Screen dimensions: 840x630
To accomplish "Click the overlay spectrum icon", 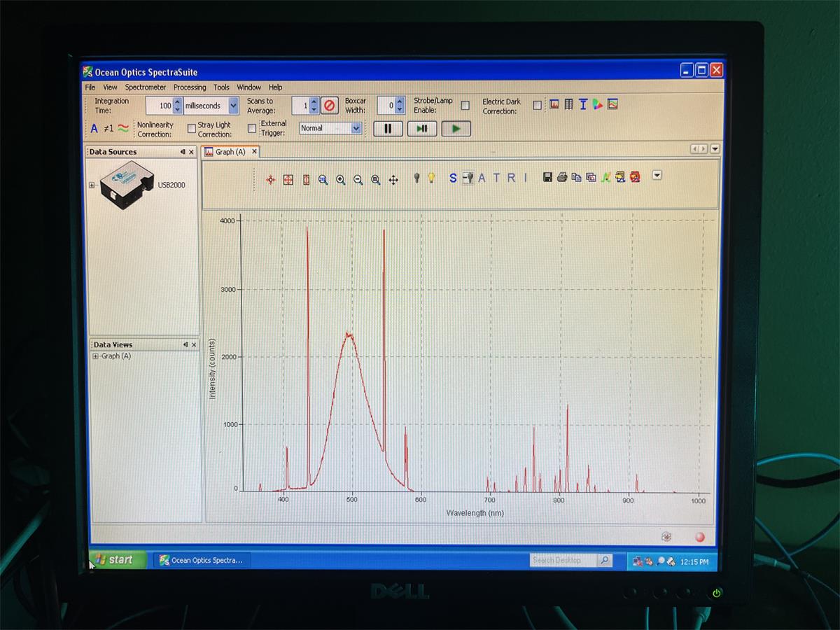I will pos(605,177).
